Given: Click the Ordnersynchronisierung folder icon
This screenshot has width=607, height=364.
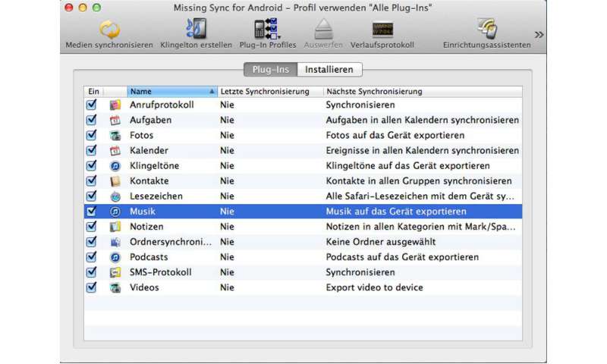Looking at the screenshot, I should pos(115,242).
